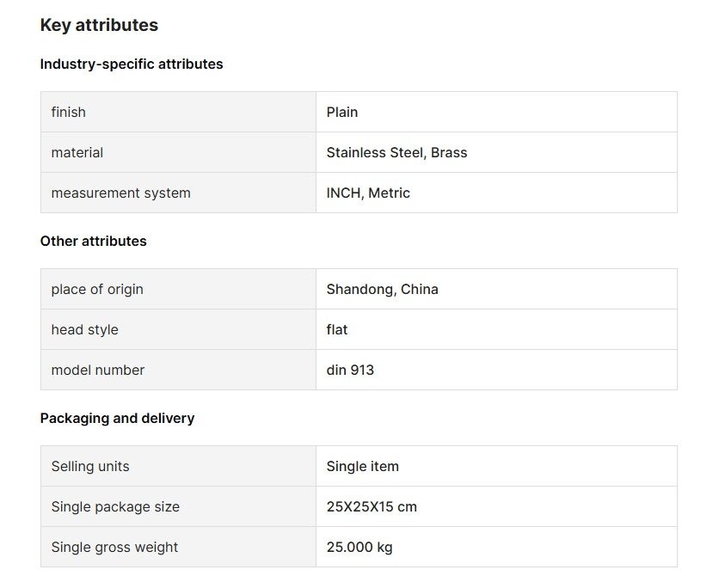This screenshot has height=588, width=719.
Task: Select the 25.000 kg weight value
Action: 359,548
